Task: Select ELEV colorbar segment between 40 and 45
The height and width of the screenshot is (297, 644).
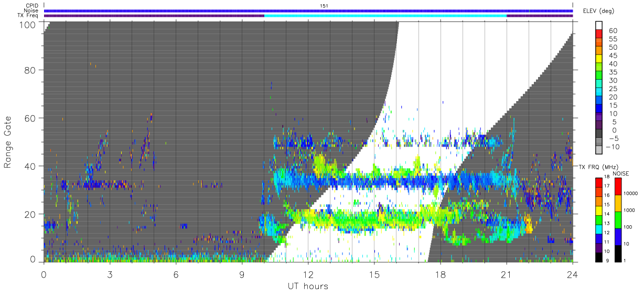Action: pos(599,59)
